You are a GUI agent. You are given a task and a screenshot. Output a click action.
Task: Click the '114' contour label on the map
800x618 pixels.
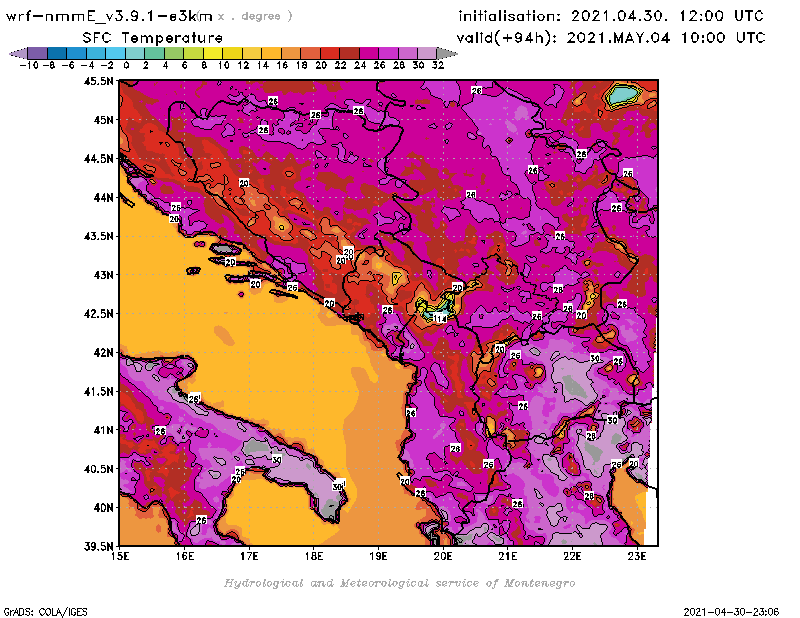point(440,319)
